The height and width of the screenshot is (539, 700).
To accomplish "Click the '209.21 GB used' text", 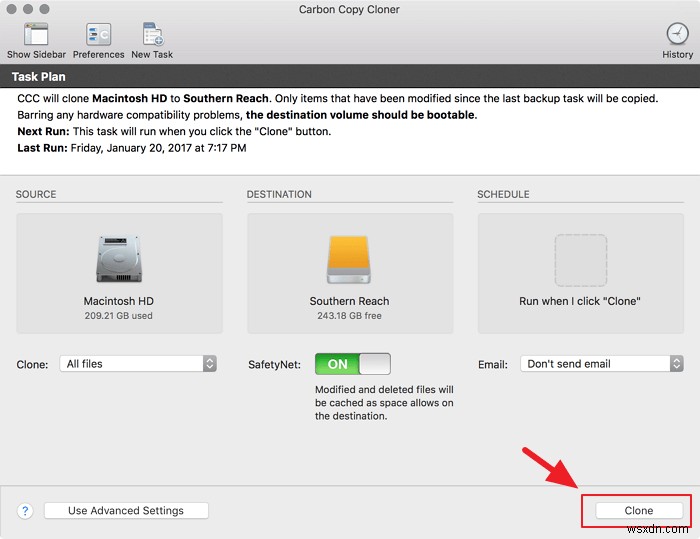I will point(119,316).
